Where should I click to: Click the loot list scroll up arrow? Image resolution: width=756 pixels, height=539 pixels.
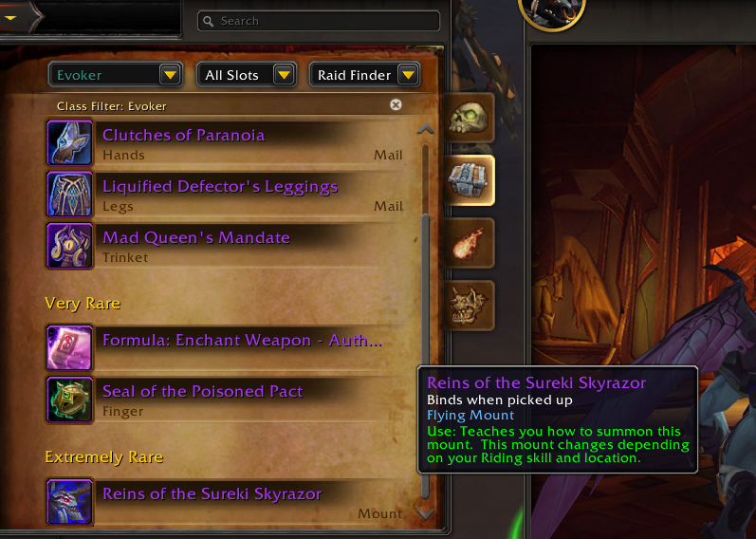pos(425,129)
